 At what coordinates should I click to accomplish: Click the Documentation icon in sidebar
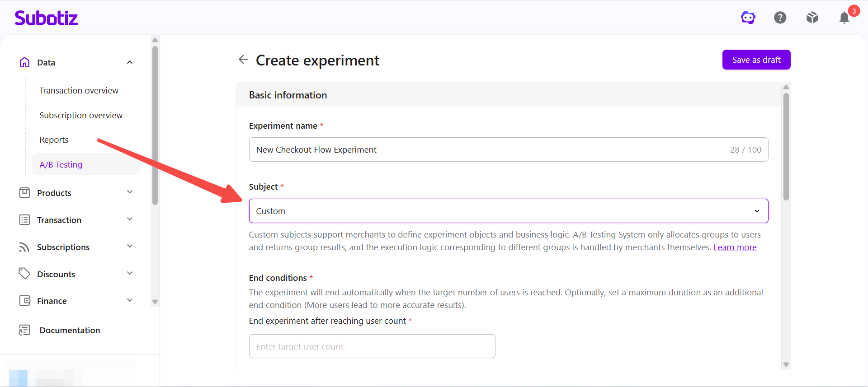click(24, 330)
